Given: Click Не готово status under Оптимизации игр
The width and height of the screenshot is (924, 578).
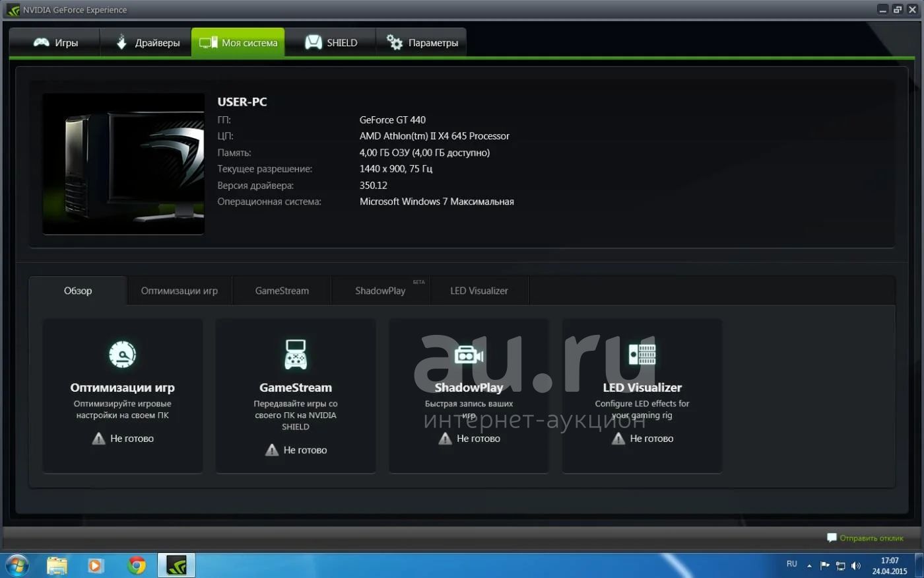Looking at the screenshot, I should click(132, 439).
